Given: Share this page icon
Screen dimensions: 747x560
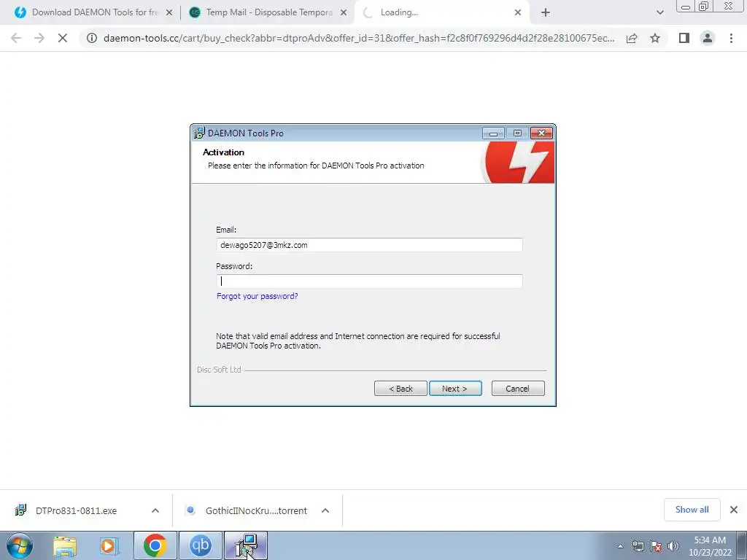Looking at the screenshot, I should click(632, 38).
